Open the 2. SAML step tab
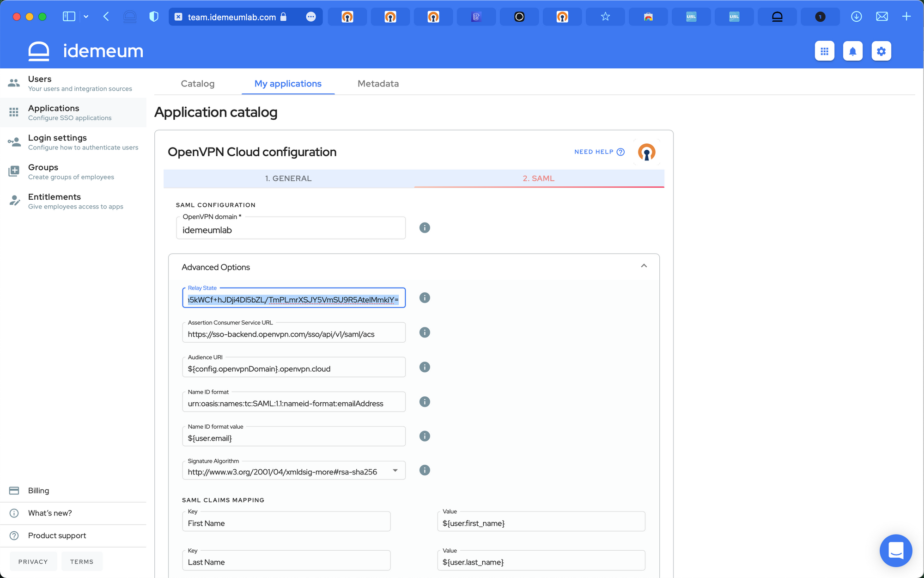This screenshot has height=578, width=924. (539, 178)
